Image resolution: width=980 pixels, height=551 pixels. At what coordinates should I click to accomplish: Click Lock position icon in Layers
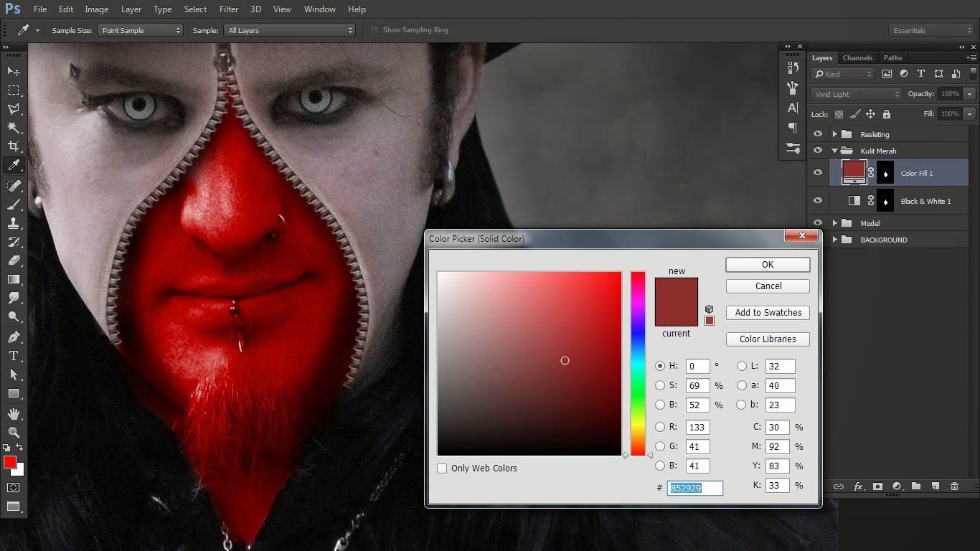(870, 114)
